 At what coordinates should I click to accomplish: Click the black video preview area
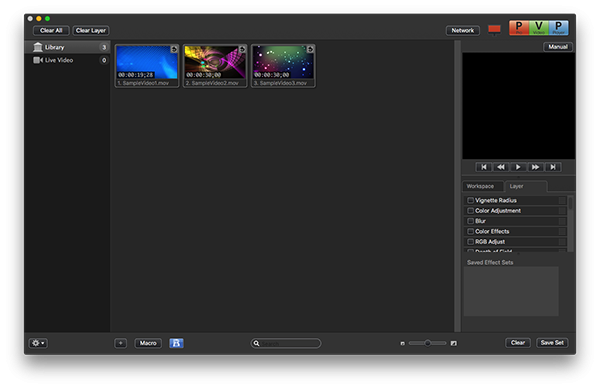tap(518, 106)
